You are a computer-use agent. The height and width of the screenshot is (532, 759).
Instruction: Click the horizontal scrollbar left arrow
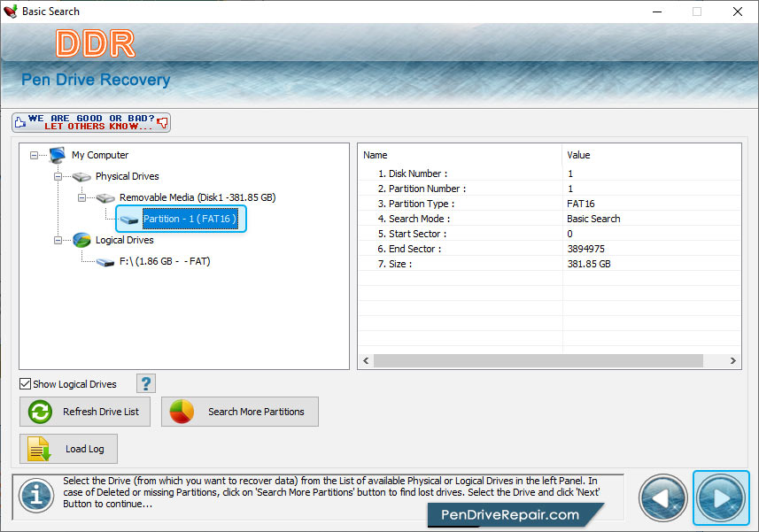pos(367,361)
